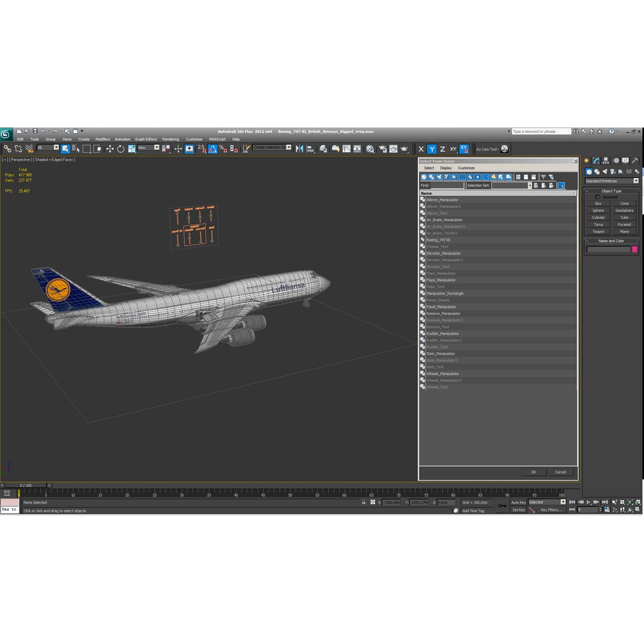644x644 pixels.
Task: Click the key mode key icon
Action: coord(502,506)
